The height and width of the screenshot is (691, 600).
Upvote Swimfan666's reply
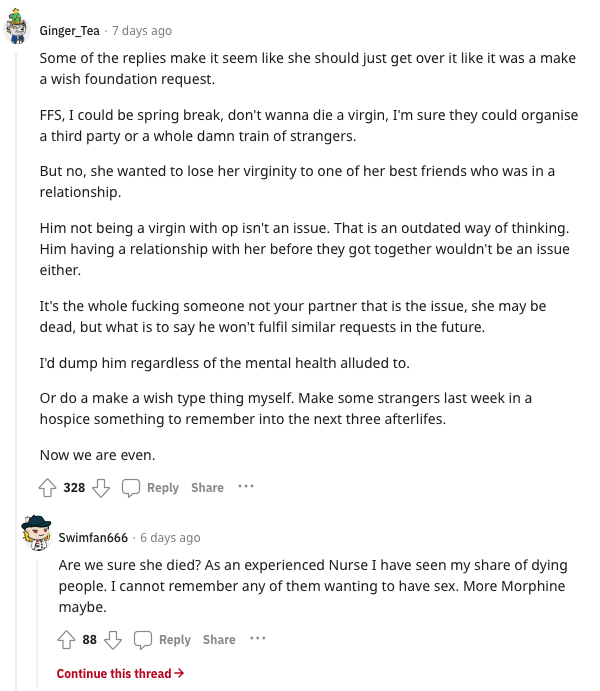point(67,639)
